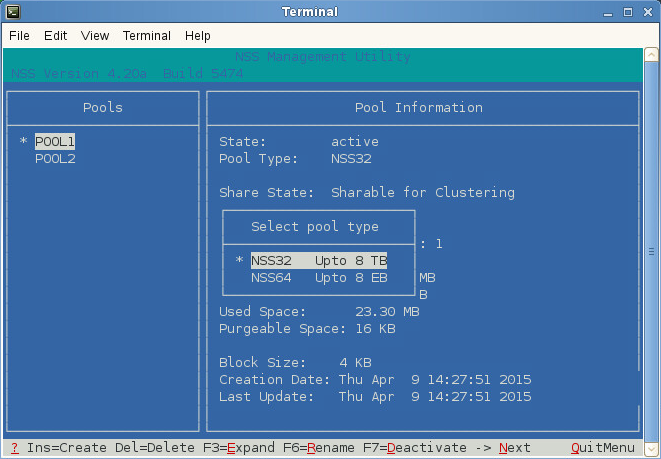Select POOL1 in the Pools list

coord(55,142)
